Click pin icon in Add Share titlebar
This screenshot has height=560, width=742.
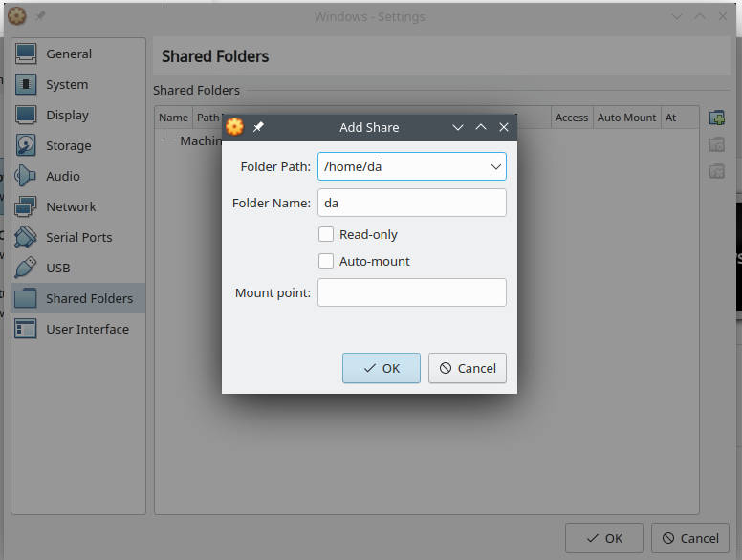tap(258, 127)
